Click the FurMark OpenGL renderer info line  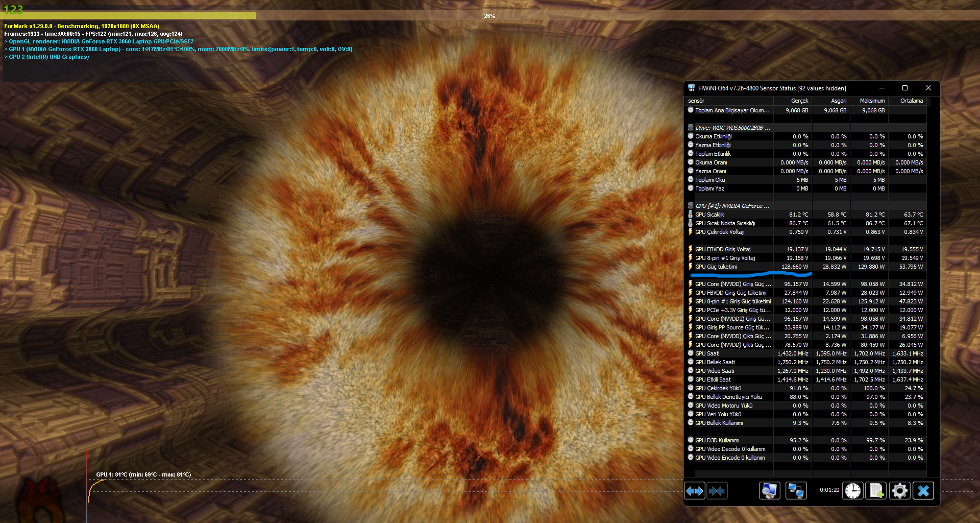click(99, 41)
